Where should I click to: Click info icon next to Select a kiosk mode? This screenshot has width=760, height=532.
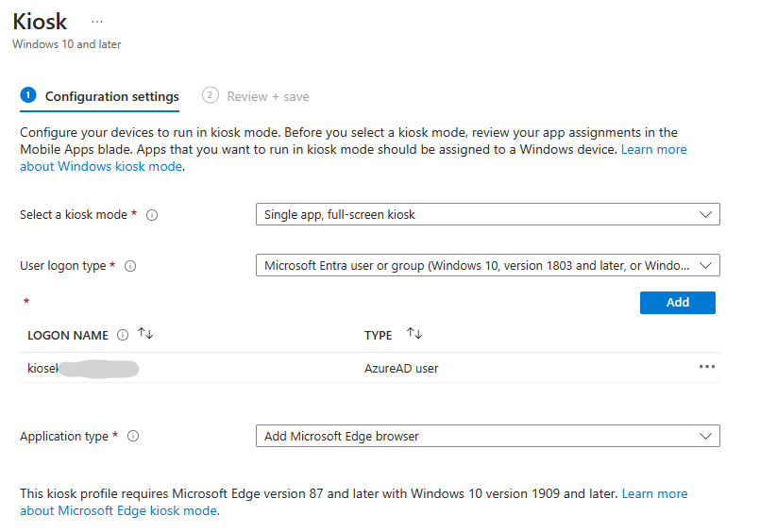tap(152, 215)
